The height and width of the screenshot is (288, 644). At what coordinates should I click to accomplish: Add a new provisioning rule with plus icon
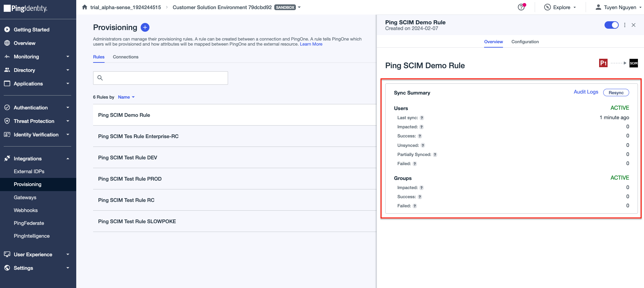145,27
